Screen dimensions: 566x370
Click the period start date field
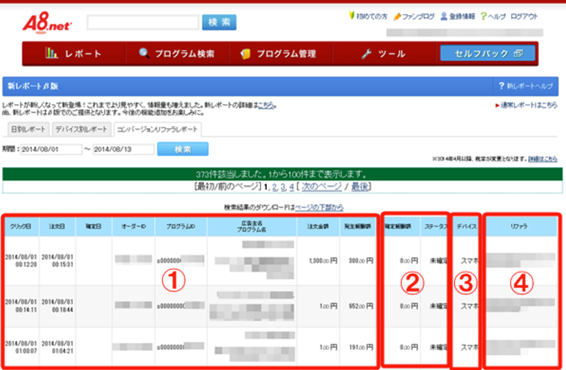tap(51, 149)
